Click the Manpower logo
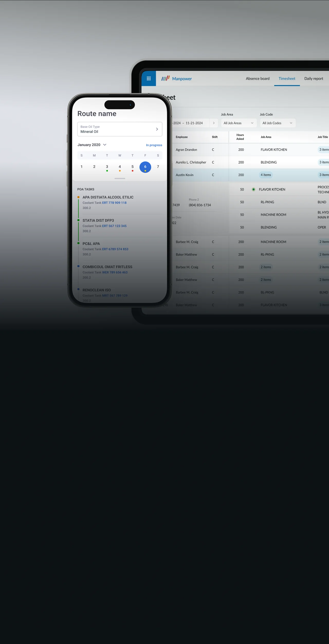 (x=177, y=78)
